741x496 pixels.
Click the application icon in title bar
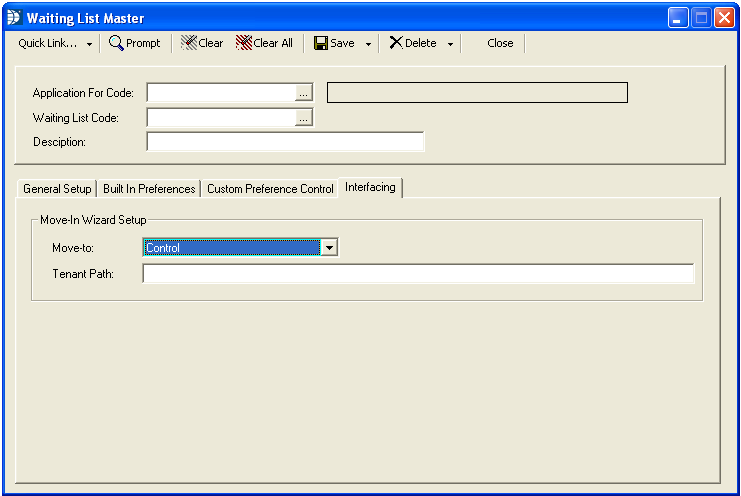pos(14,17)
